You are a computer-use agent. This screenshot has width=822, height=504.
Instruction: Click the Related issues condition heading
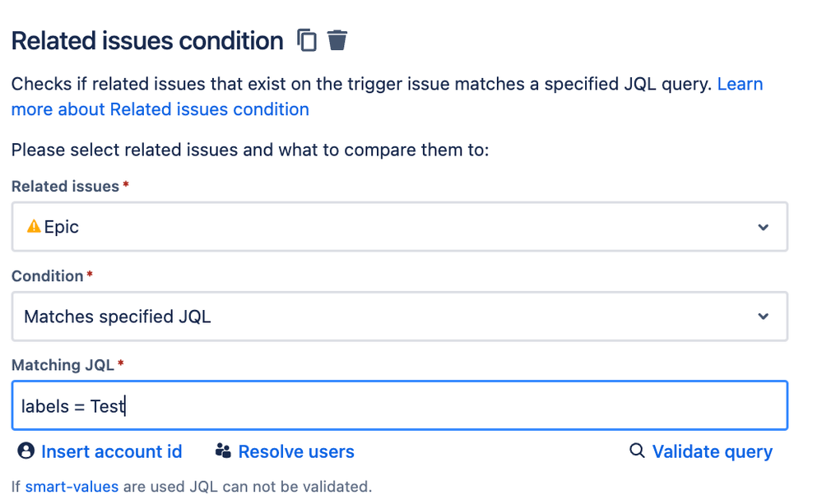(x=147, y=41)
